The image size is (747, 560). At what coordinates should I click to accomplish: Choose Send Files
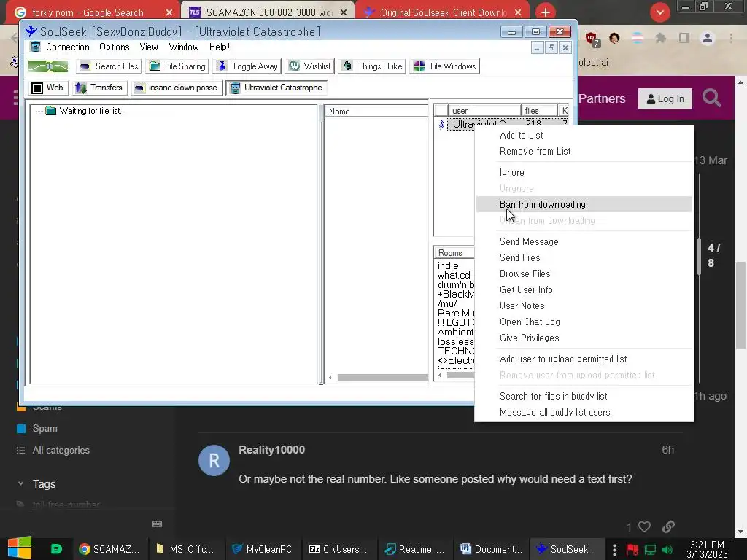(x=584, y=257)
